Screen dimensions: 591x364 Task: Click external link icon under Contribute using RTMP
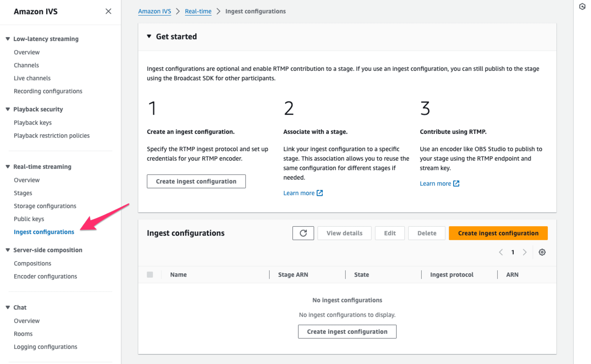[456, 183]
